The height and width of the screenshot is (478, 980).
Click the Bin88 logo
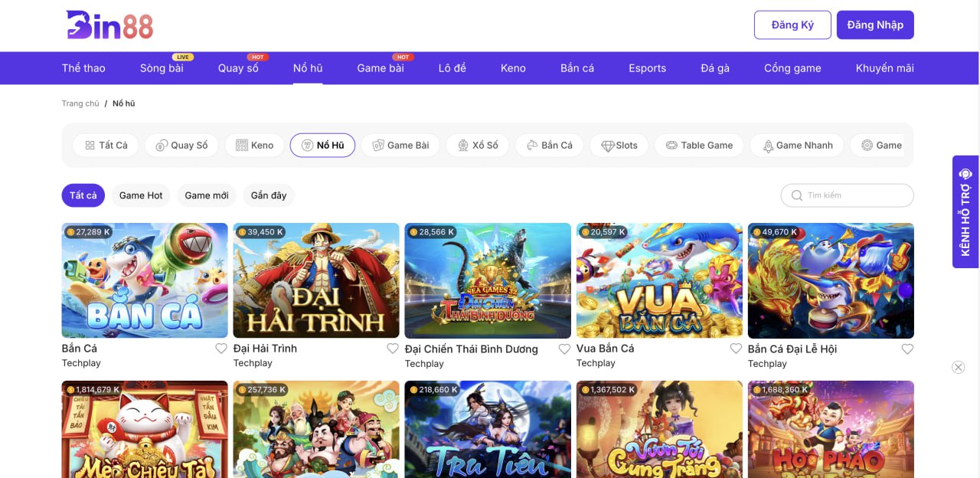(x=109, y=25)
